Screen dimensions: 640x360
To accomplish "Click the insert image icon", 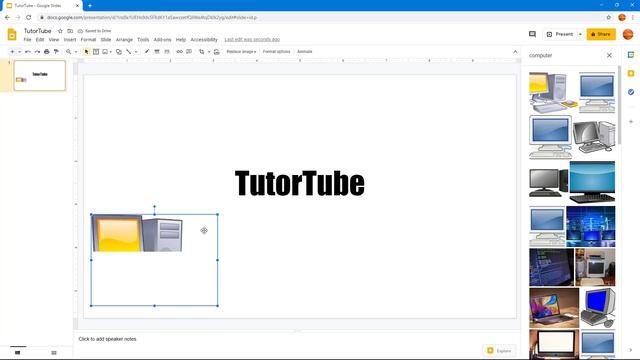I will [105, 52].
